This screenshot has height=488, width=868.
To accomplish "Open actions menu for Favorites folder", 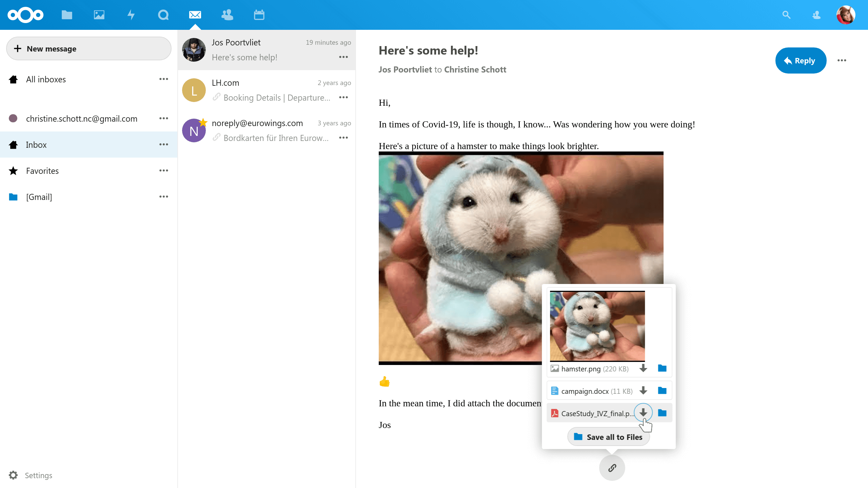I will (164, 170).
